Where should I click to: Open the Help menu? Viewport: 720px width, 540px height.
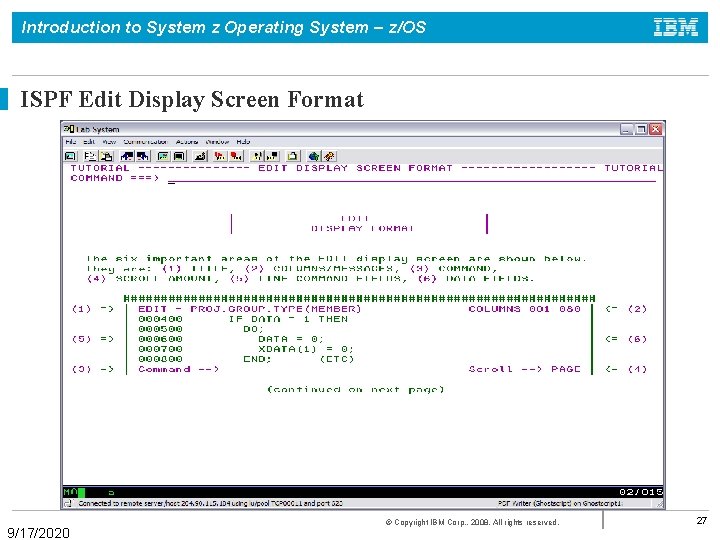243,142
